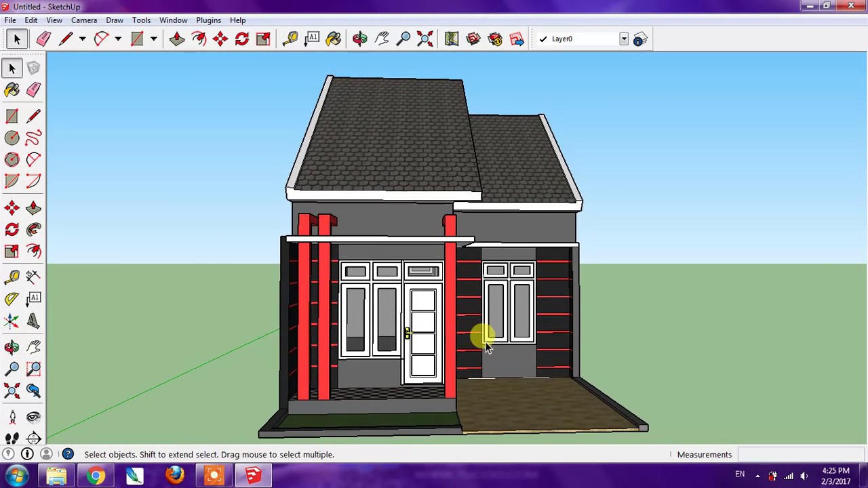Choose the Section Plane tool
Screen dimensions: 868x488
33,439
